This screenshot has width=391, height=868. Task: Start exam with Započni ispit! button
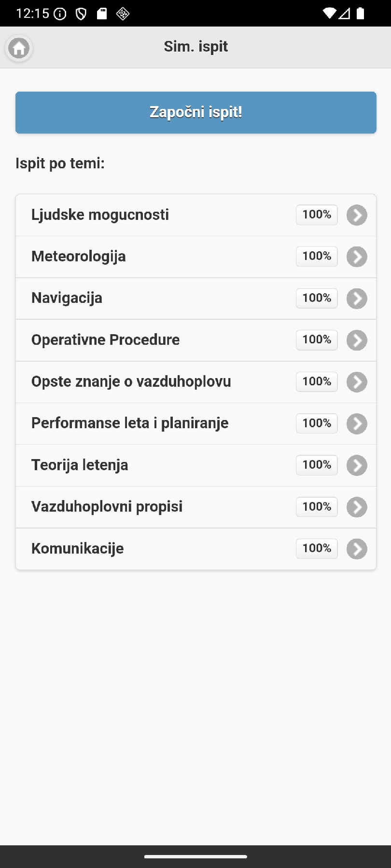coord(195,112)
